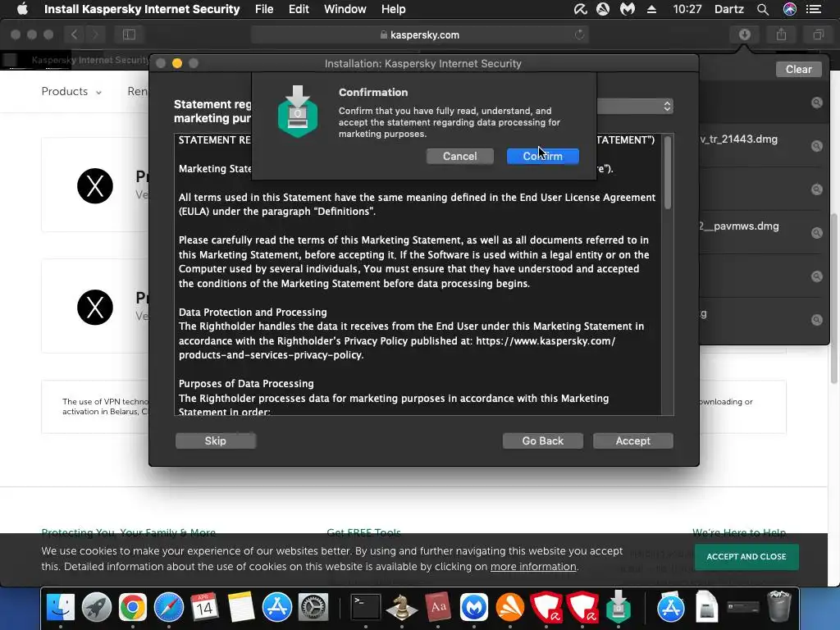Image resolution: width=840 pixels, height=630 pixels.
Task: Open the Window menu
Action: point(345,9)
